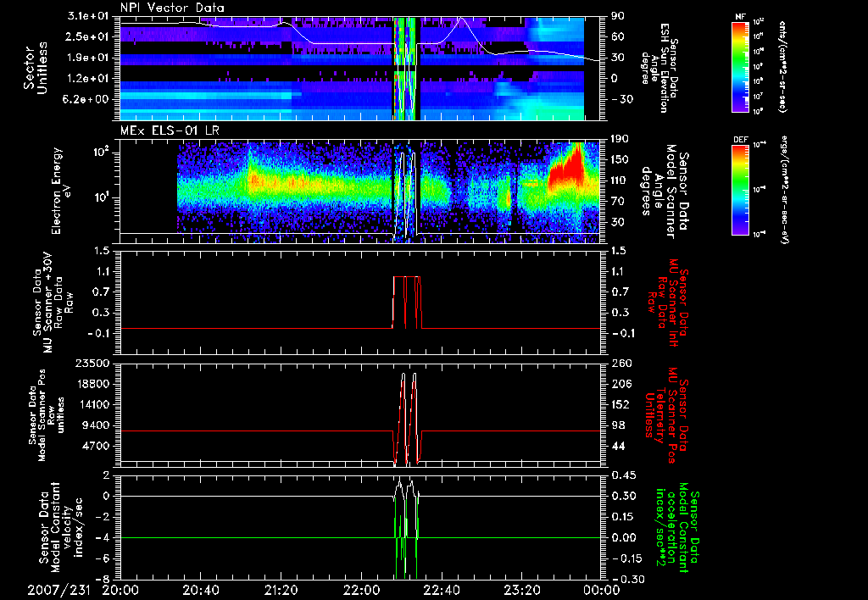Click the DEF color bar

click(x=740, y=190)
